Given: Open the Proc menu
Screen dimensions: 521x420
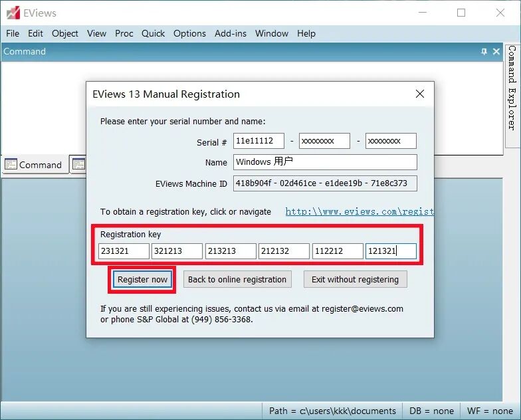Looking at the screenshot, I should coord(124,33).
